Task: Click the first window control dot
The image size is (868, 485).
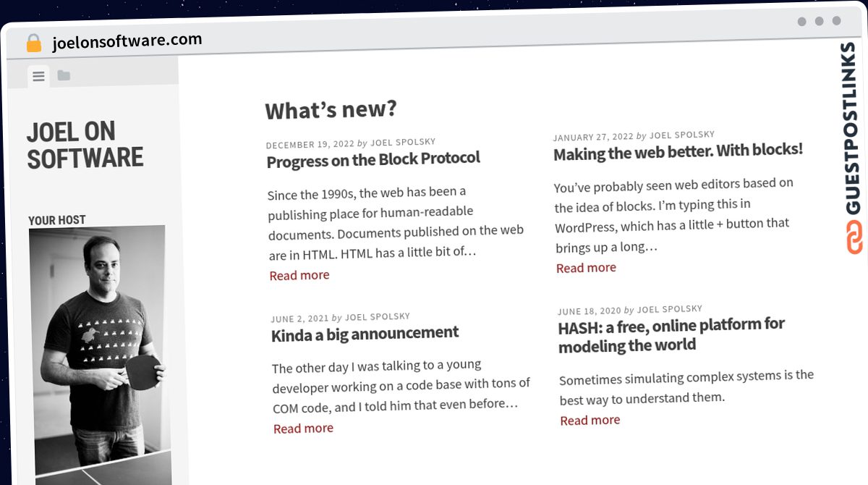Action: coord(802,22)
